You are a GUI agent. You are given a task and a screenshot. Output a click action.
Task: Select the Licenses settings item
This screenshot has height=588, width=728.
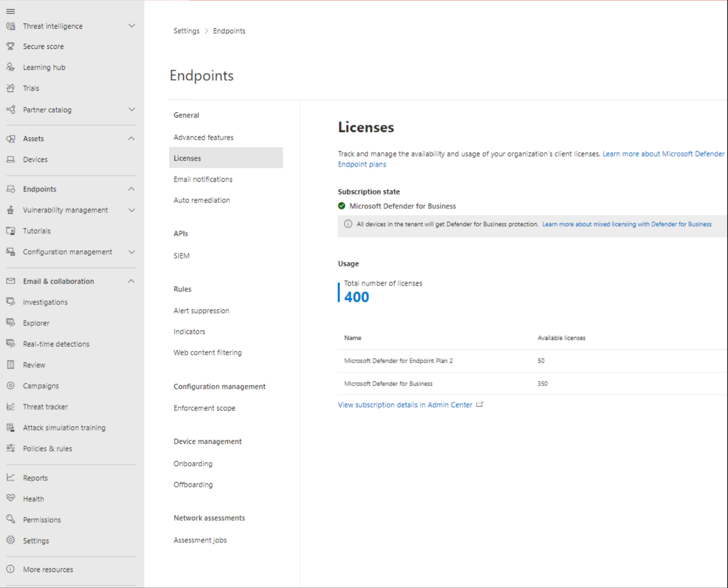(226, 158)
